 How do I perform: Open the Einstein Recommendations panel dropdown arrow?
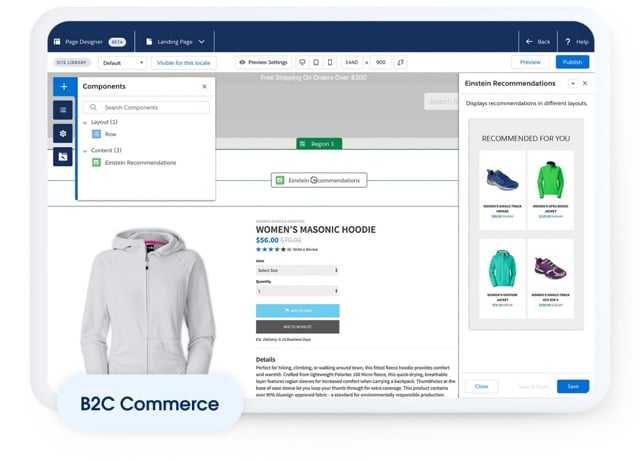click(573, 84)
